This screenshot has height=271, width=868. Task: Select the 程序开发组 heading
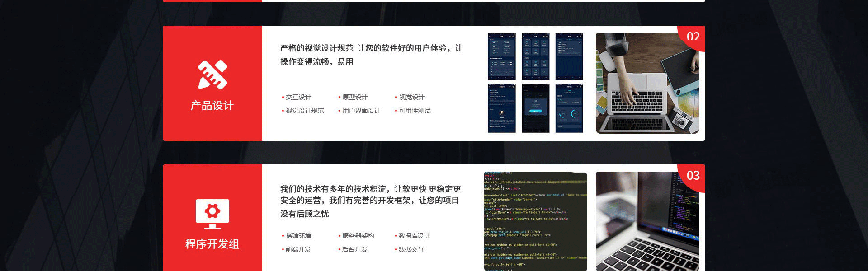point(212,244)
